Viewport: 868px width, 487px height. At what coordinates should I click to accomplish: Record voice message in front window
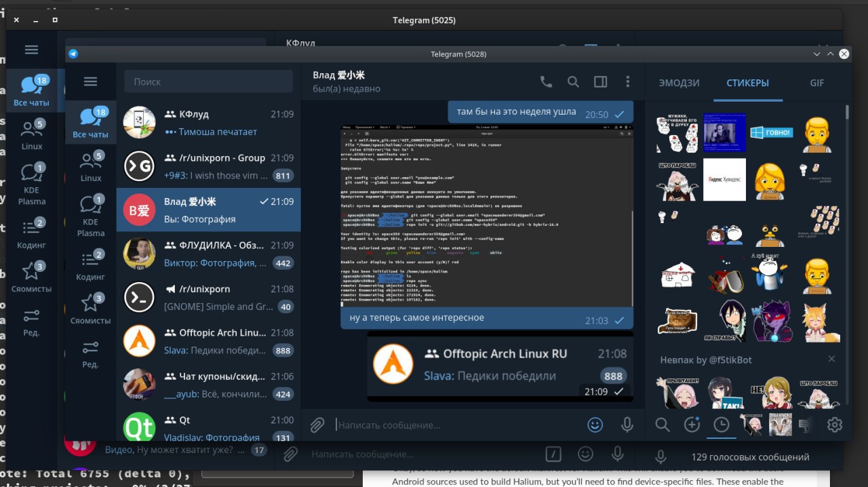tap(627, 425)
